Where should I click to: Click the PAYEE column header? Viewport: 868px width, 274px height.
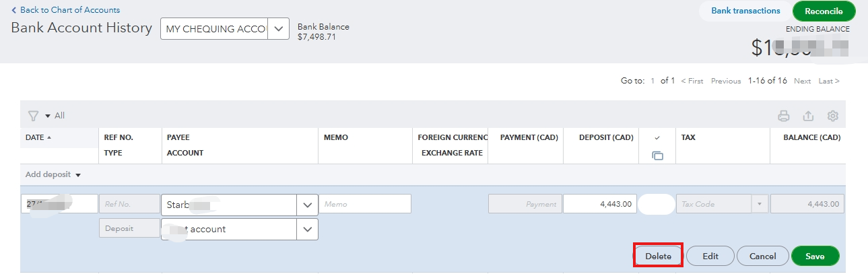178,137
